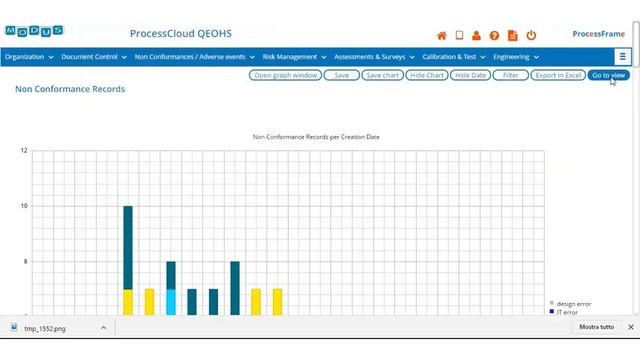Open the help question mark icon

click(x=494, y=36)
